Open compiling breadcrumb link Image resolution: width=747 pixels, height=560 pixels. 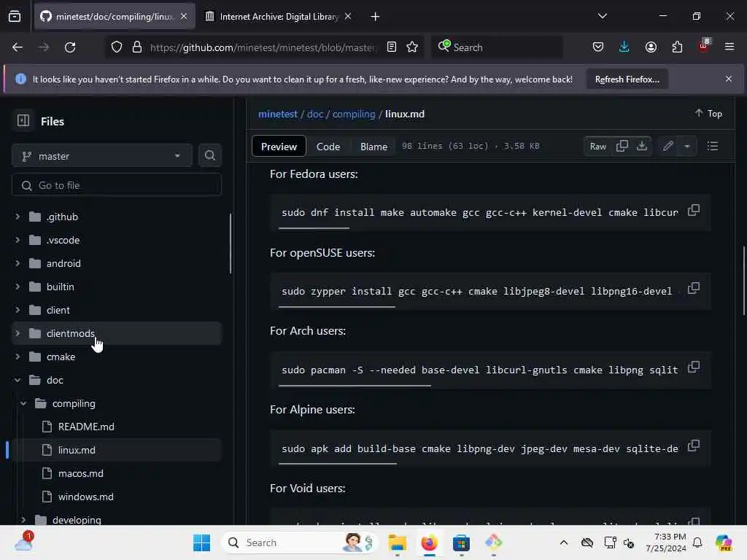click(354, 114)
